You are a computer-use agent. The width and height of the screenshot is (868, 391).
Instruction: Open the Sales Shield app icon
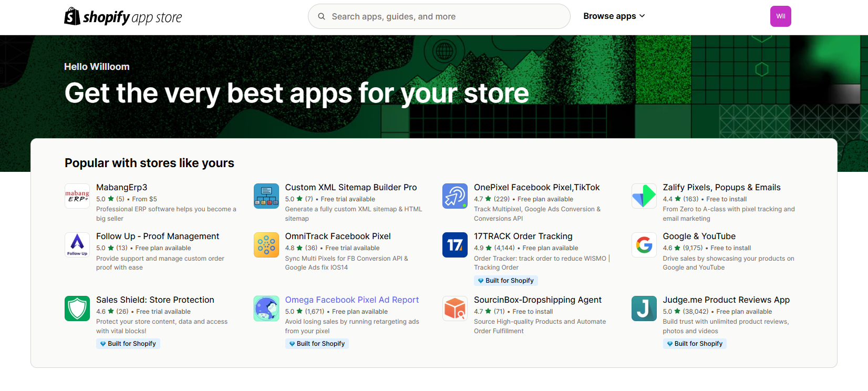(77, 308)
